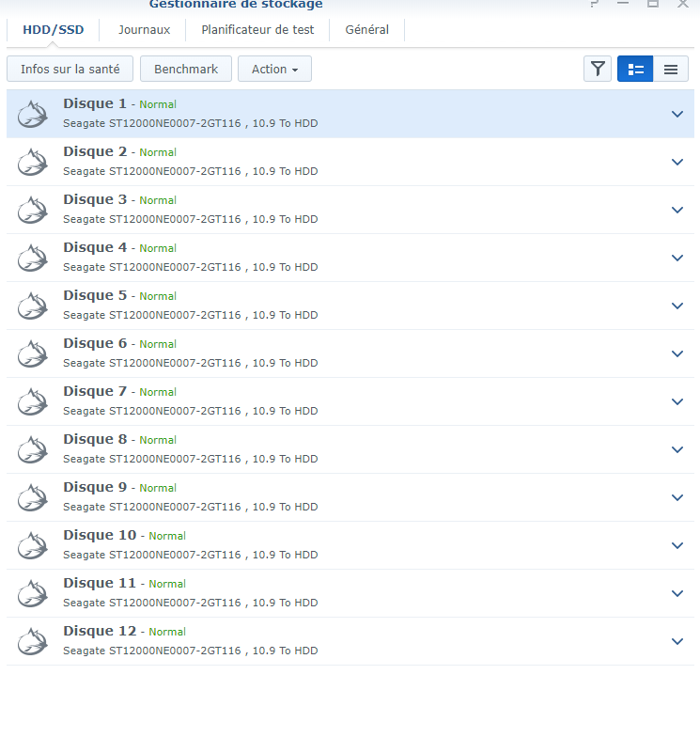Switch to detailed list view
Viewport: 700px width, 753px height.
pyautogui.click(x=635, y=69)
